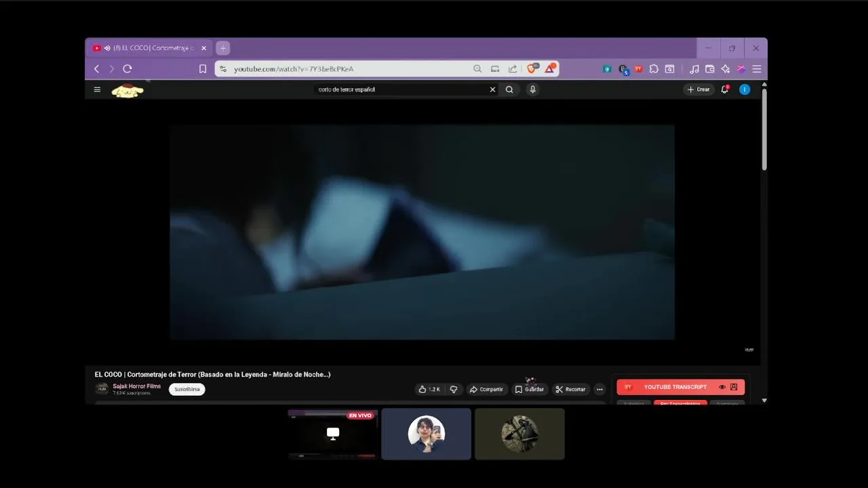
Task: Click the video subscriber count text
Action: 132,393
